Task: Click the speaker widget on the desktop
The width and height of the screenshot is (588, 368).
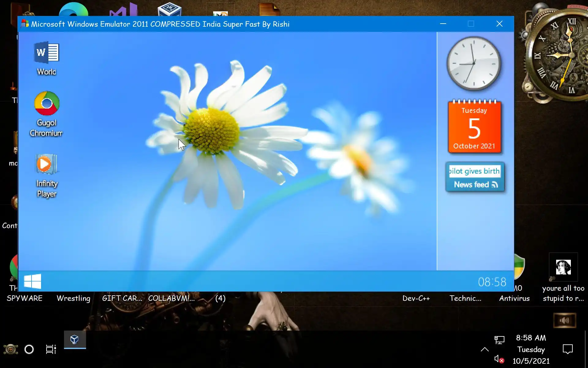Action: 564,320
